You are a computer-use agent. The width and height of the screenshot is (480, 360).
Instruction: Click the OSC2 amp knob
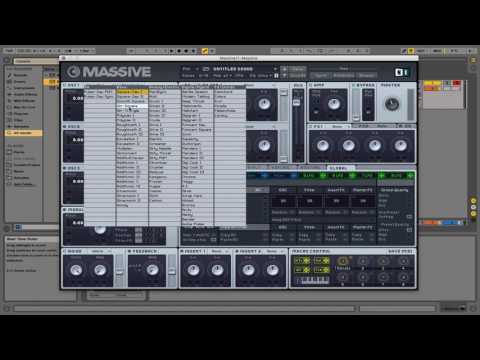(264, 145)
